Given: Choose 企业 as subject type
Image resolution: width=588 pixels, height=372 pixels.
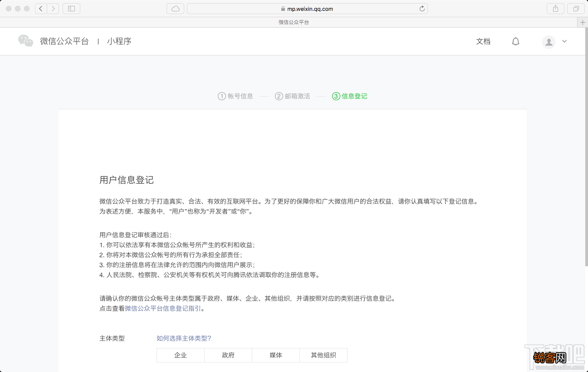Looking at the screenshot, I should (x=181, y=355).
